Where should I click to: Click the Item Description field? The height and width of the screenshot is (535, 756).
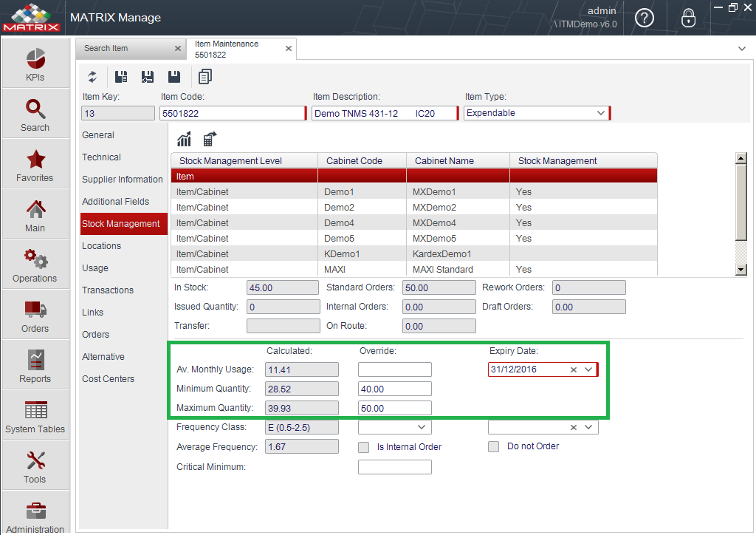pos(384,113)
